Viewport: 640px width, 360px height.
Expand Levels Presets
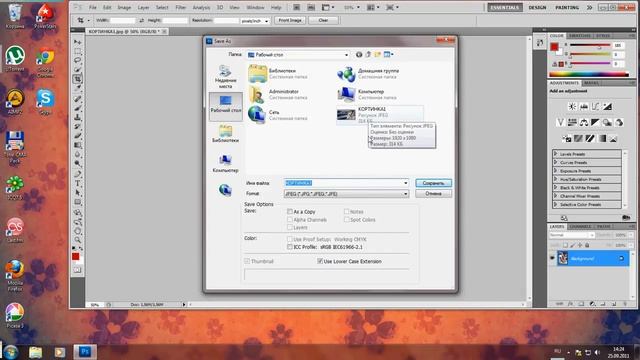click(556, 154)
